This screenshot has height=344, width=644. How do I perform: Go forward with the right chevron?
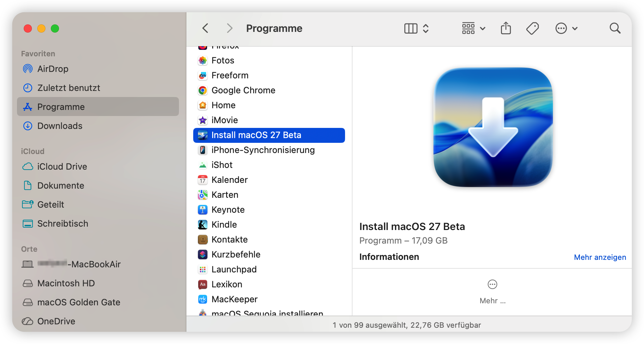tap(229, 28)
